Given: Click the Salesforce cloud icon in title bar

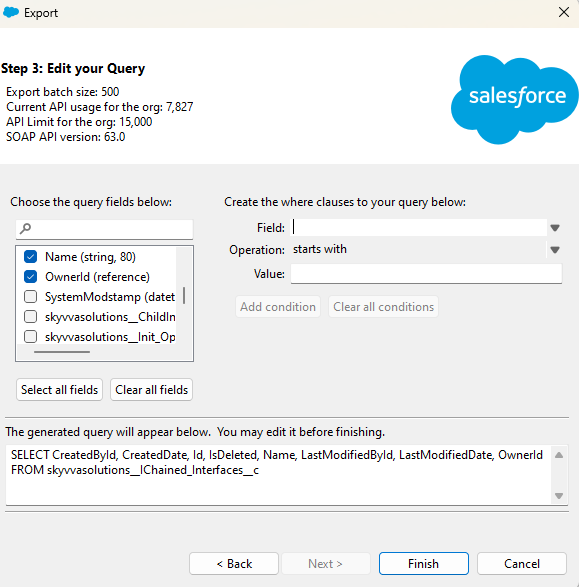Looking at the screenshot, I should [11, 12].
